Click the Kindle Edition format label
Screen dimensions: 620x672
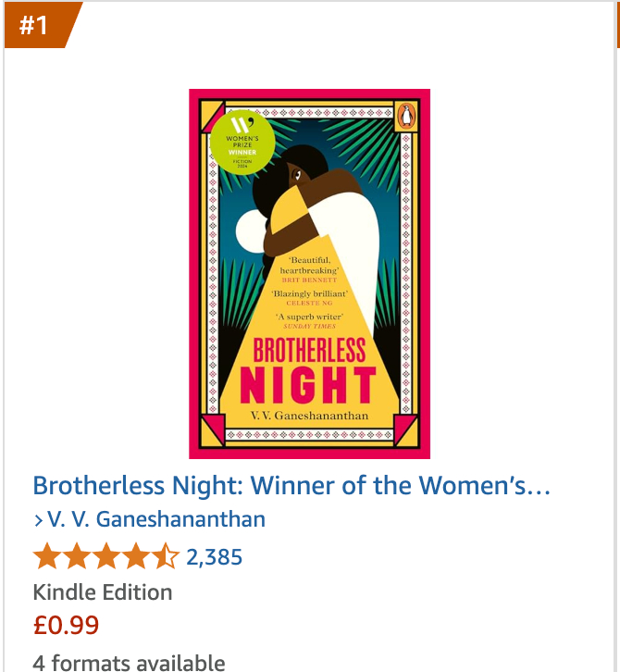click(102, 592)
